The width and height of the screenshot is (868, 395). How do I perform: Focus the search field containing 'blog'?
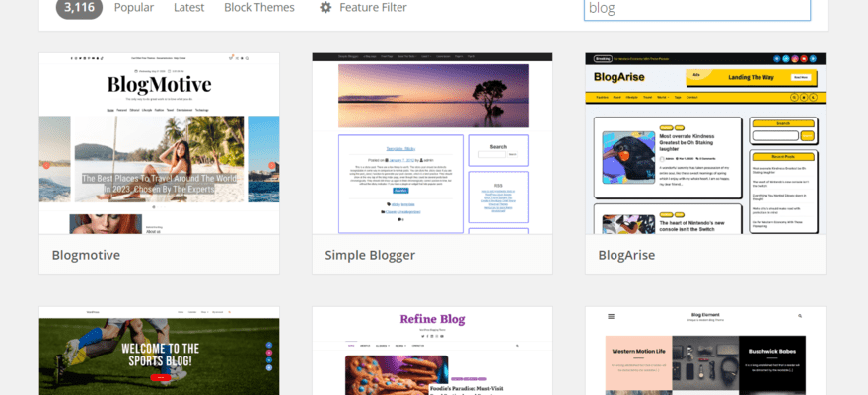[x=697, y=10]
